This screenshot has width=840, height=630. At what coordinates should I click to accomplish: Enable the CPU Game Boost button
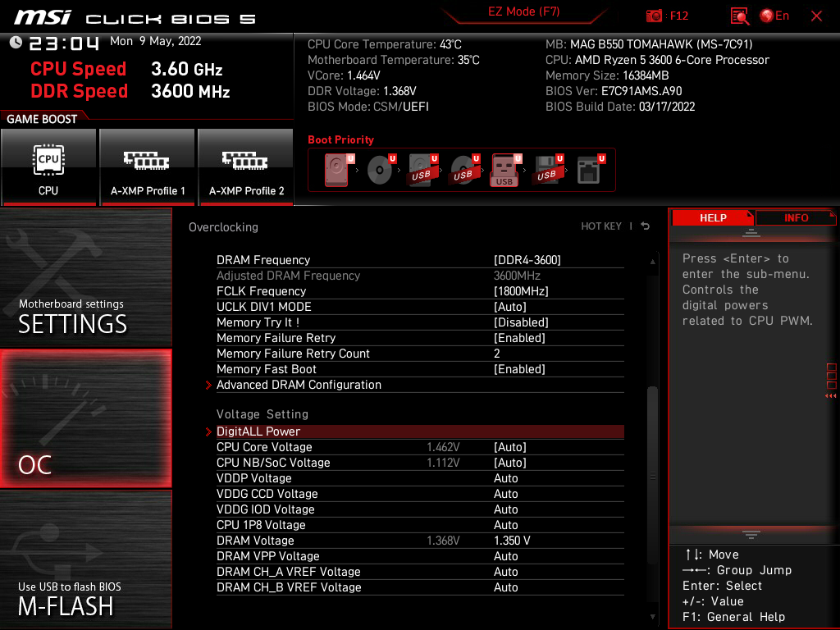click(x=48, y=167)
